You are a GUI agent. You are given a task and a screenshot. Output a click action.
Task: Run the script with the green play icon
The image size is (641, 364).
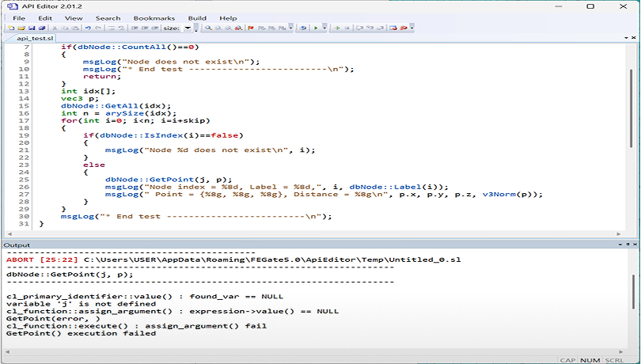(315, 28)
